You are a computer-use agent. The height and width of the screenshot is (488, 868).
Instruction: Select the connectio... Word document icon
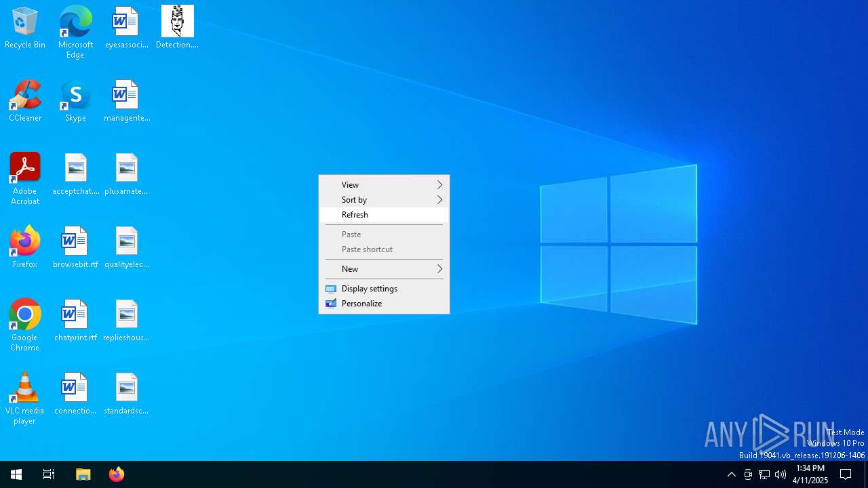tap(75, 394)
